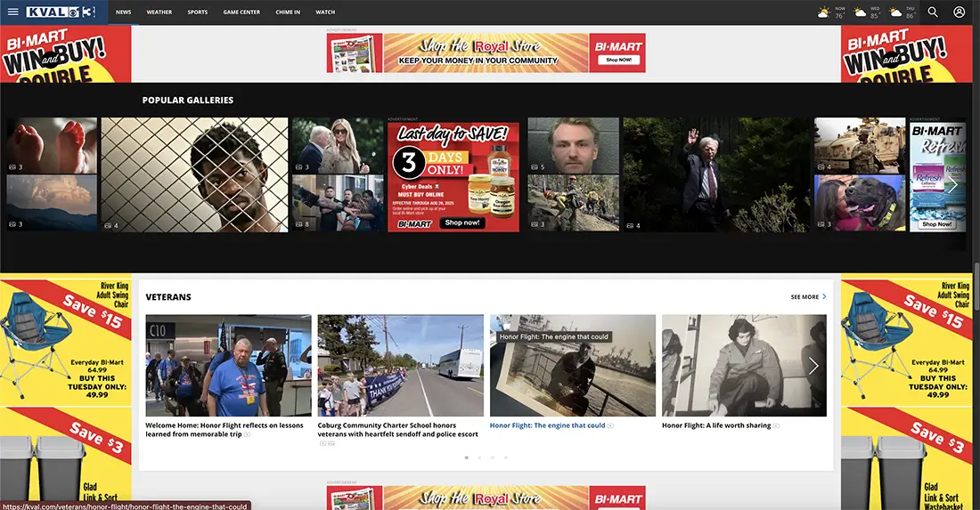This screenshot has height=510, width=980.
Task: Advance the Veterans carousel with right arrow
Action: pos(813,366)
